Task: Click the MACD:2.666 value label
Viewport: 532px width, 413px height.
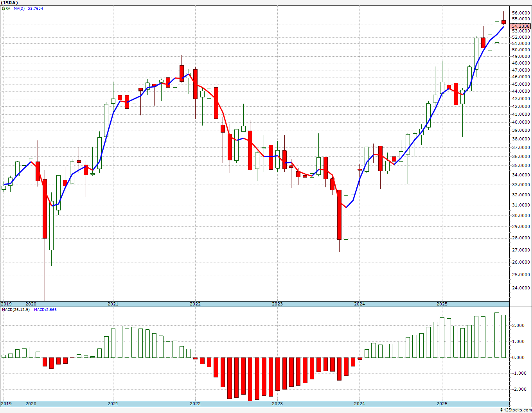Action: 45,310
